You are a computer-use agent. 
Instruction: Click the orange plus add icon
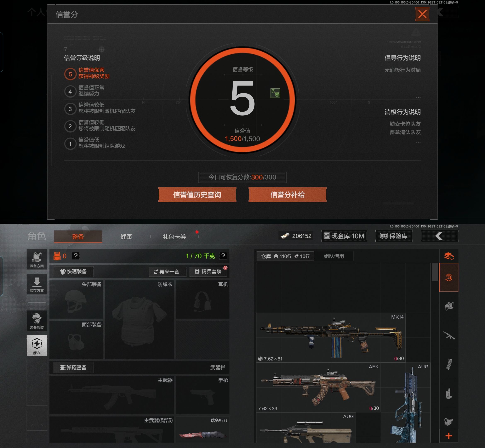tap(449, 436)
